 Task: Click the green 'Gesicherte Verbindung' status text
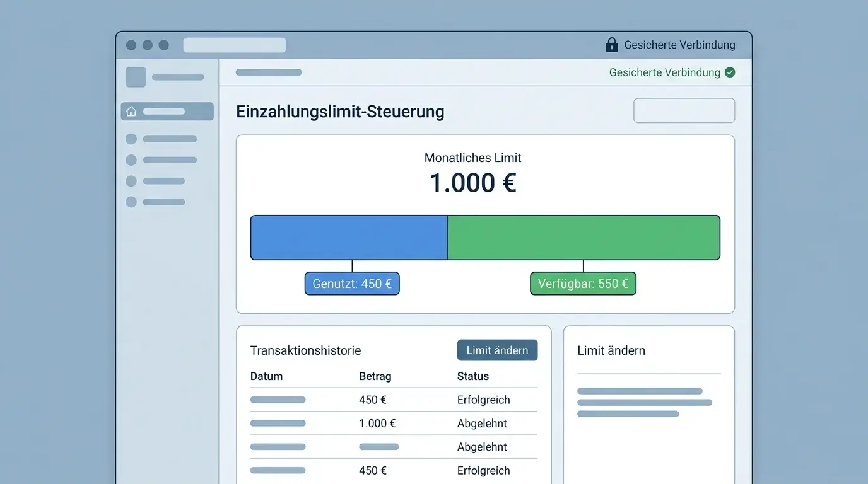coord(664,72)
